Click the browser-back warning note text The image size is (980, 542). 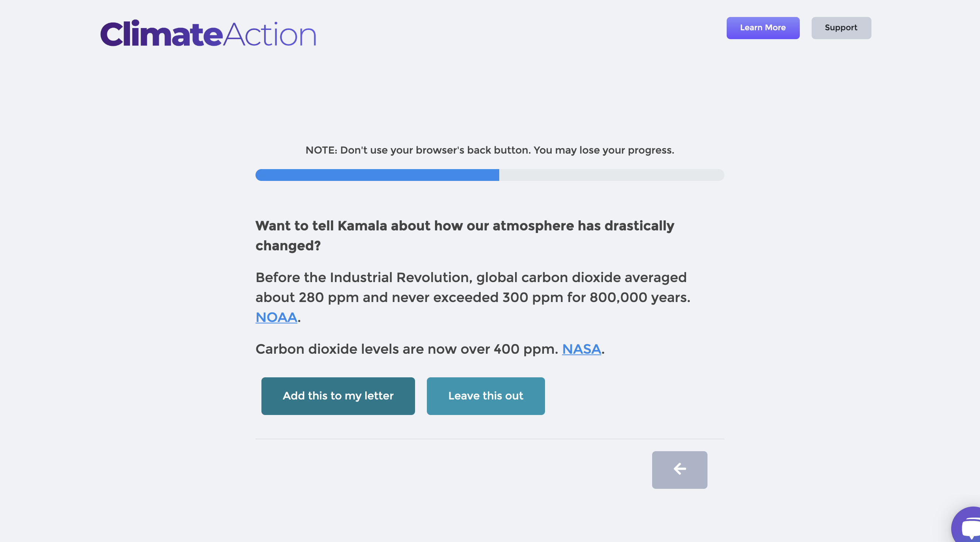489,150
